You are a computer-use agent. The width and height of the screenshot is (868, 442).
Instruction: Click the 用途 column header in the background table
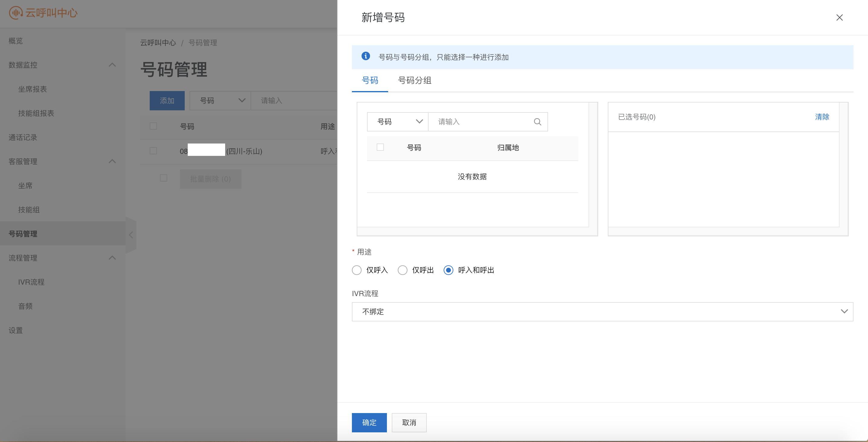(327, 127)
